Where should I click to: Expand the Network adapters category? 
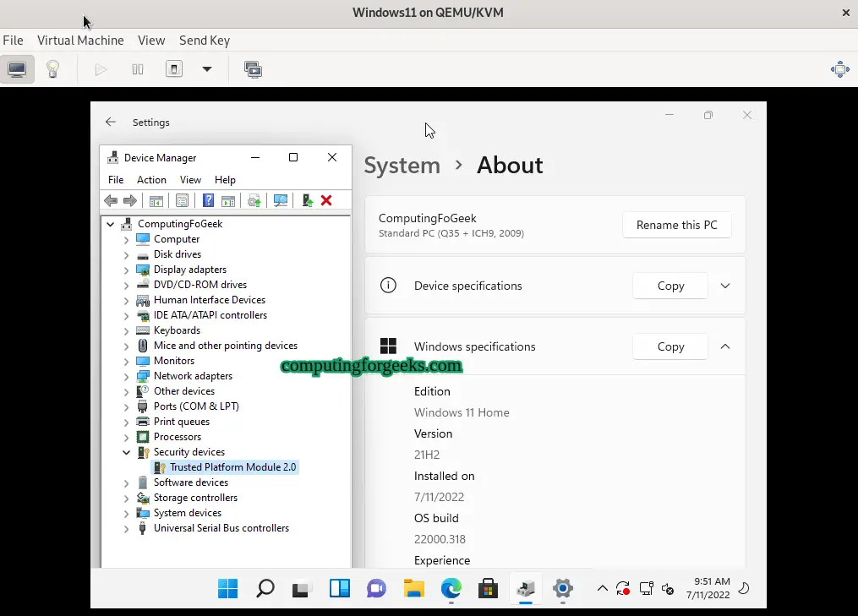pos(125,375)
